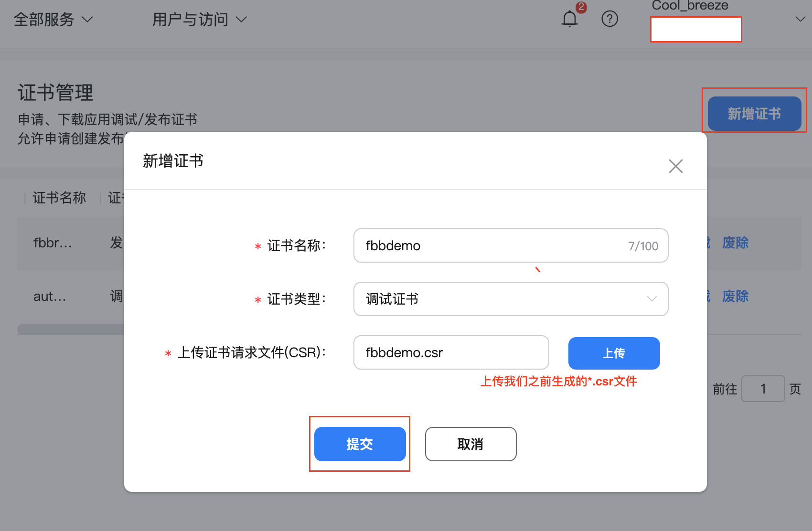Click the CSR file field fbbdemo.csr
Image resolution: width=812 pixels, height=531 pixels.
tap(451, 352)
